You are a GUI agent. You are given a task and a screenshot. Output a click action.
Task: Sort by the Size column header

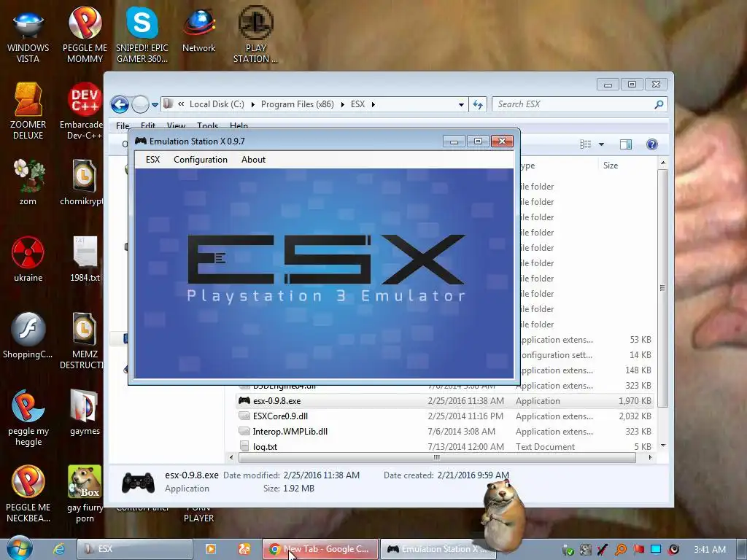(x=611, y=166)
